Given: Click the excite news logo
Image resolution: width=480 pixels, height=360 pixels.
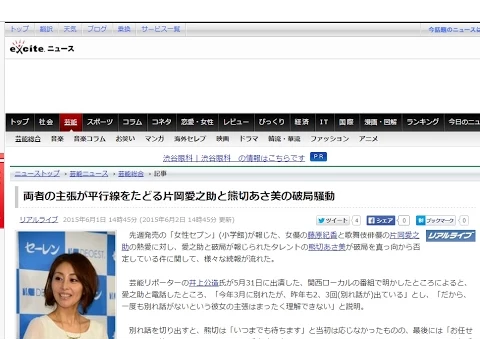Looking at the screenshot, I should pos(42,48).
